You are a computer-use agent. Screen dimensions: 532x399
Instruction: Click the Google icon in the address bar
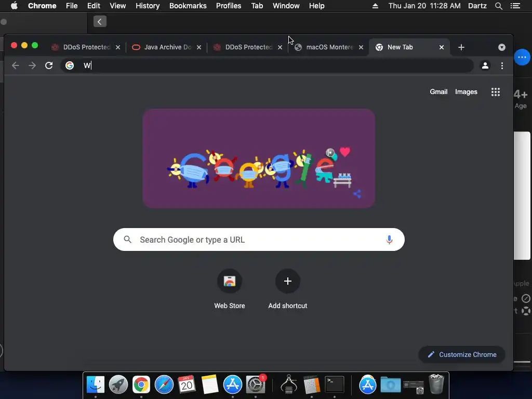(x=70, y=65)
